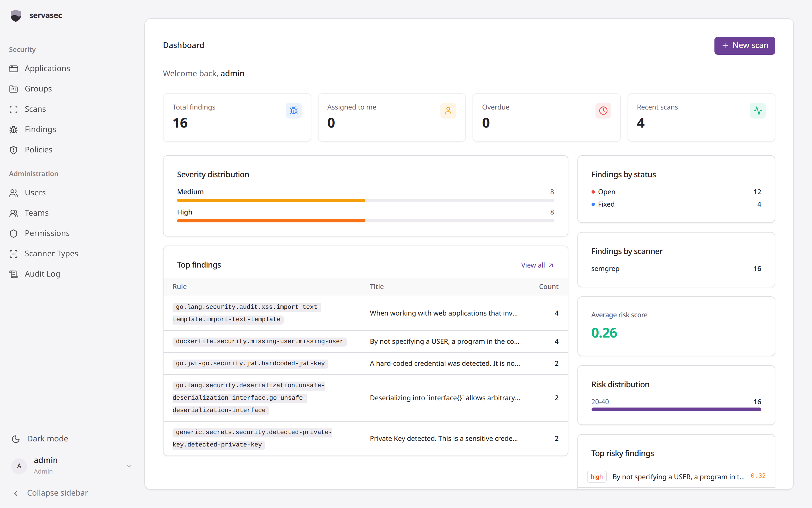This screenshot has height=508, width=812.
Task: Open the Total findings card
Action: click(x=237, y=117)
